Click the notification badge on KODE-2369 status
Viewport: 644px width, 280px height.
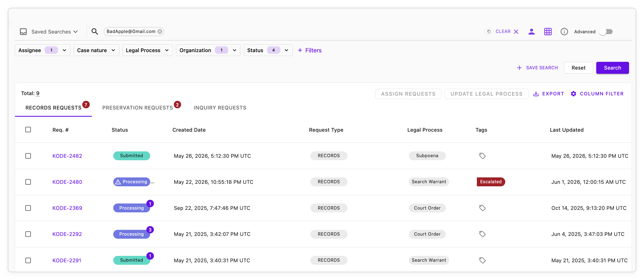point(150,203)
